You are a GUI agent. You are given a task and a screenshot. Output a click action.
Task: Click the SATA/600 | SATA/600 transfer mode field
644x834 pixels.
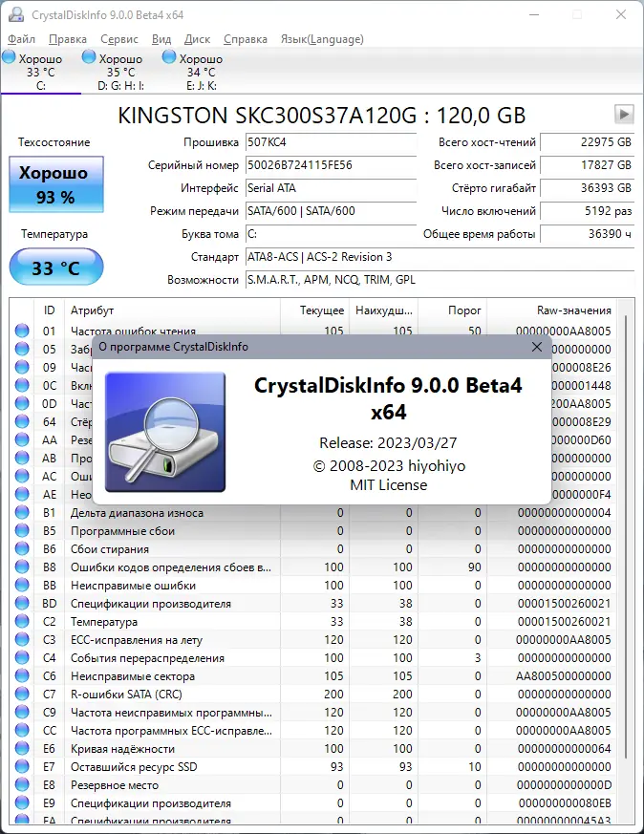[331, 211]
